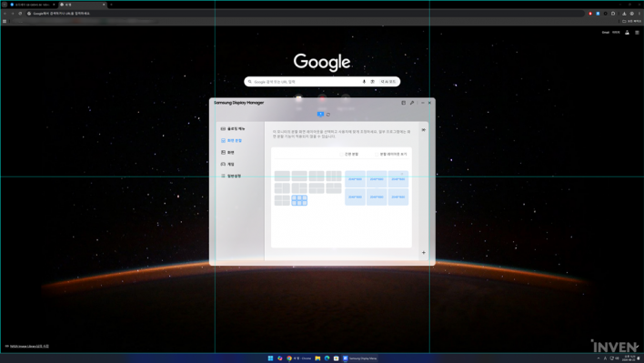Click the plus icon at the panel's bottom right
644x363 pixels.
[424, 253]
